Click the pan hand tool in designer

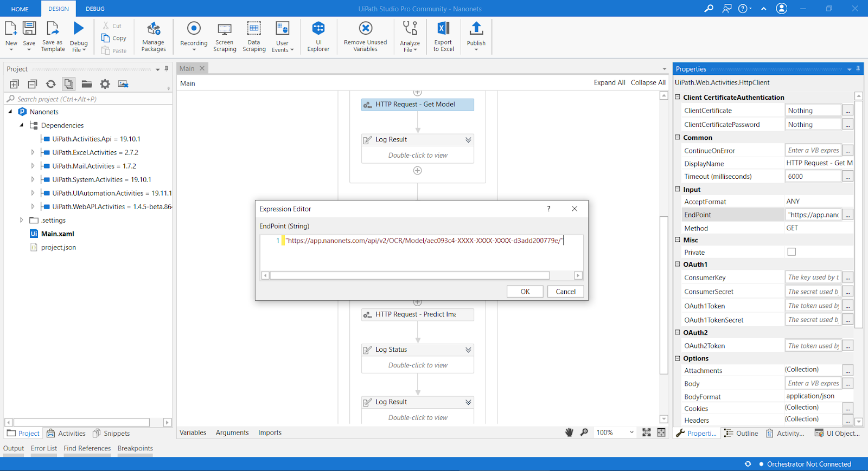(x=569, y=433)
